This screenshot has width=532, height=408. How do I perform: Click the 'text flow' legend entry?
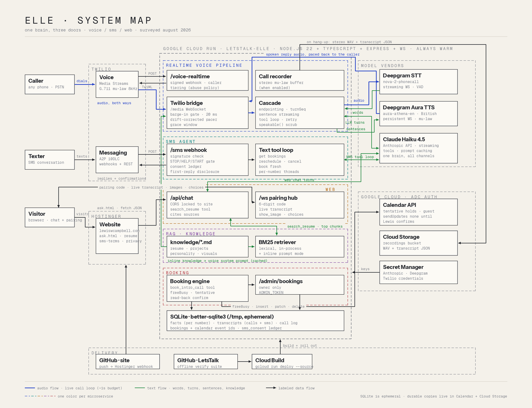click(190, 388)
